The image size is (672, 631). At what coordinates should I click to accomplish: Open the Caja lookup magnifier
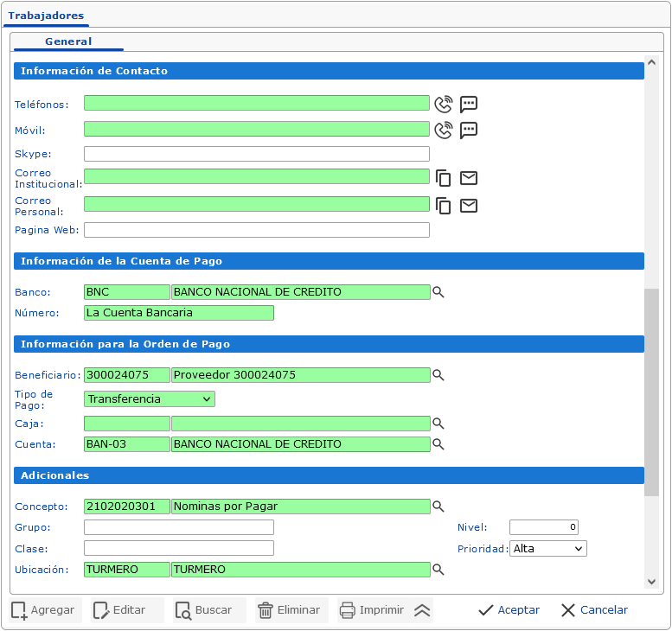[x=438, y=424]
